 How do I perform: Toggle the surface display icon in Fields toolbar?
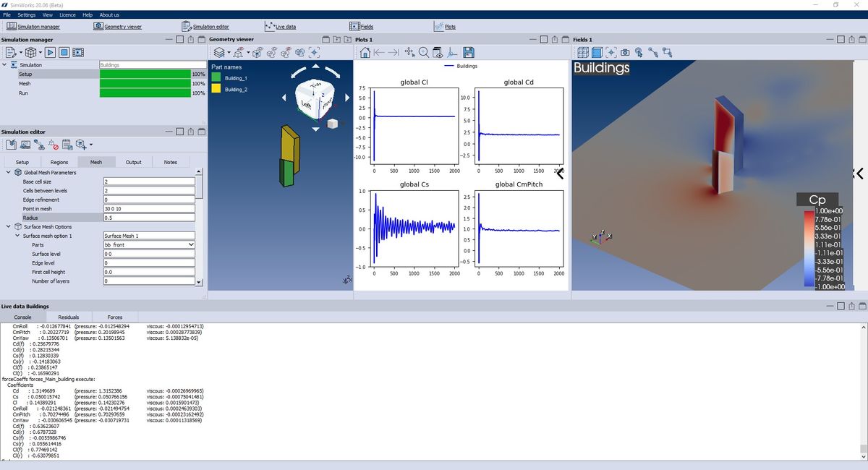pyautogui.click(x=597, y=52)
